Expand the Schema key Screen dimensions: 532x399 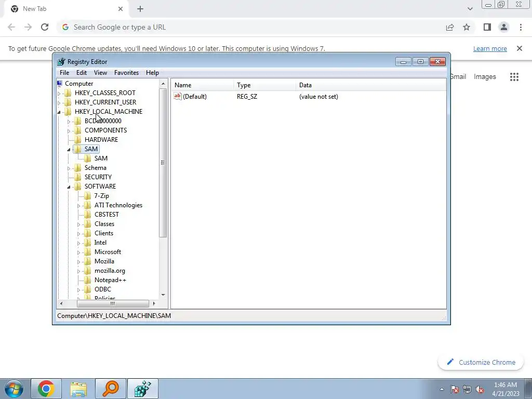pyautogui.click(x=69, y=168)
